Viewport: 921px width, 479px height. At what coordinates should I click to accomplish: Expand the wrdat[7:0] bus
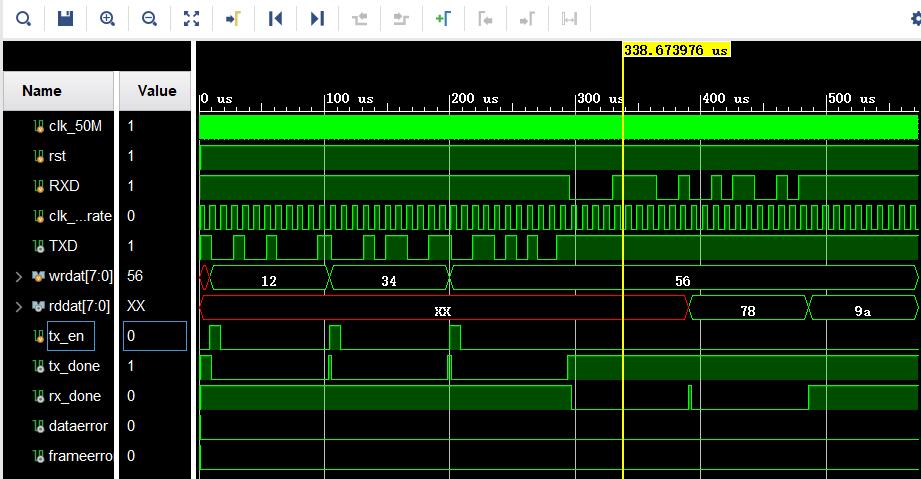18,276
